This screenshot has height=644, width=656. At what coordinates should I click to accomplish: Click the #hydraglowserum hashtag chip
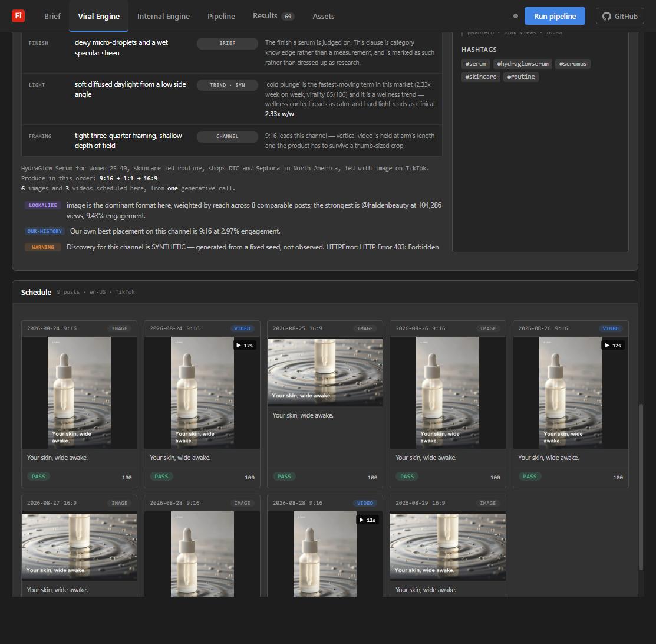pos(523,64)
